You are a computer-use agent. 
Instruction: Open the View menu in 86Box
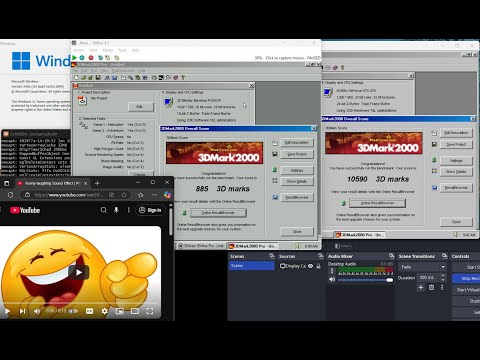93,50
